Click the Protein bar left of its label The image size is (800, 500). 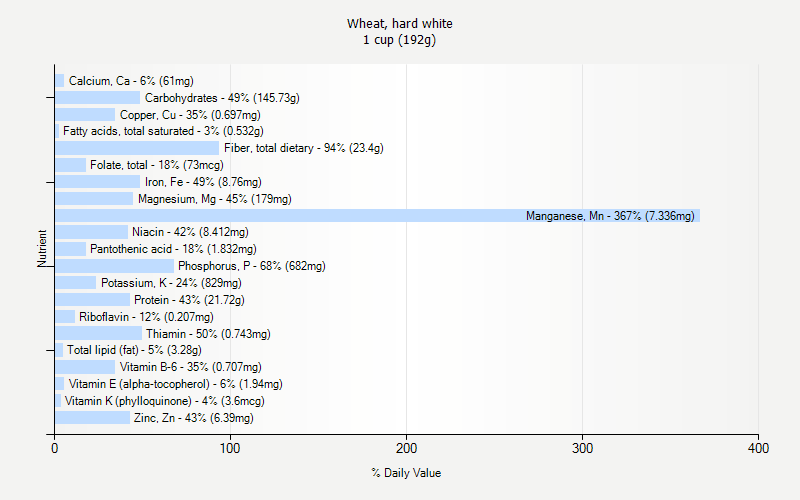(93, 299)
